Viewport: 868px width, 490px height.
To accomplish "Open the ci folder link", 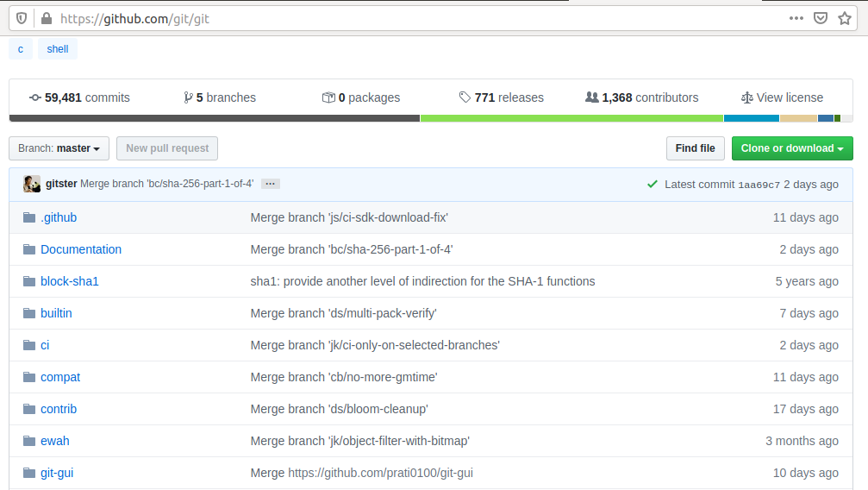I will coord(45,345).
